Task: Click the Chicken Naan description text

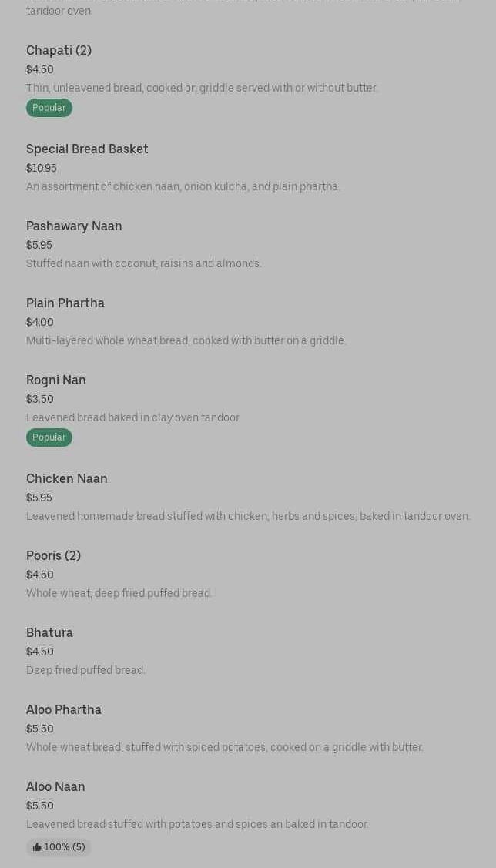Action: (248, 517)
